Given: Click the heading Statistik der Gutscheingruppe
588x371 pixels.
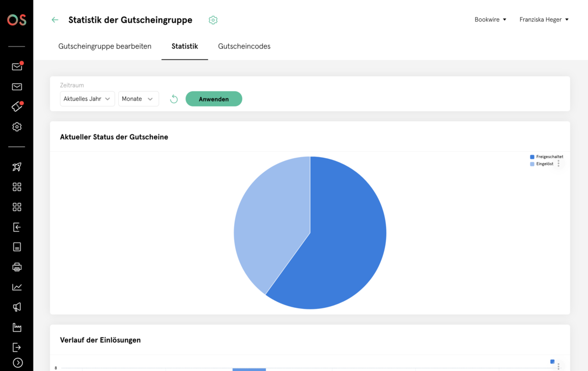Looking at the screenshot, I should pyautogui.click(x=130, y=20).
